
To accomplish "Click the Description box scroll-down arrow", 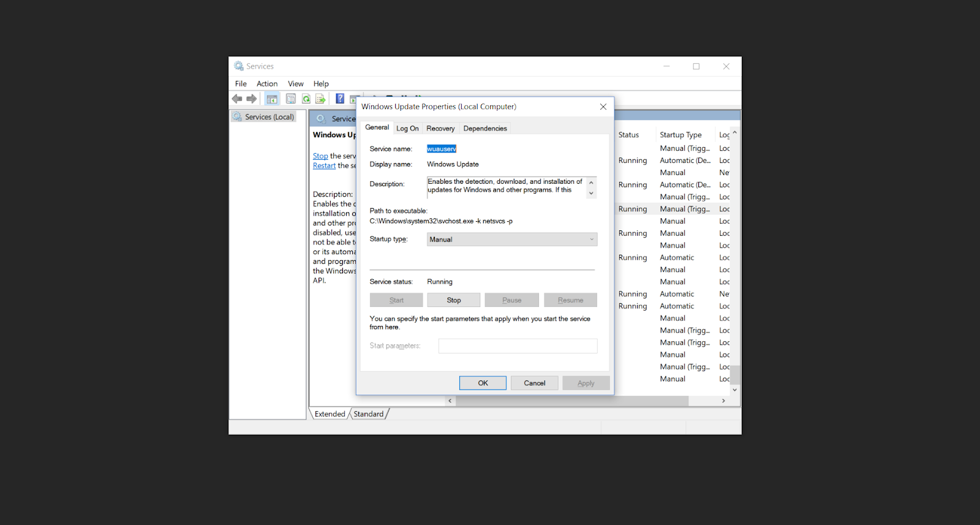I will point(591,194).
